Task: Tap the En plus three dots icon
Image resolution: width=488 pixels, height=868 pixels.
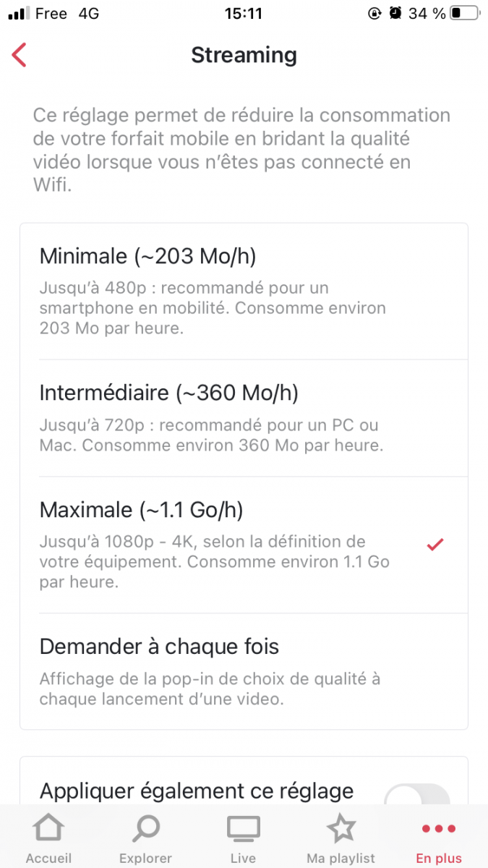Action: coord(438,829)
